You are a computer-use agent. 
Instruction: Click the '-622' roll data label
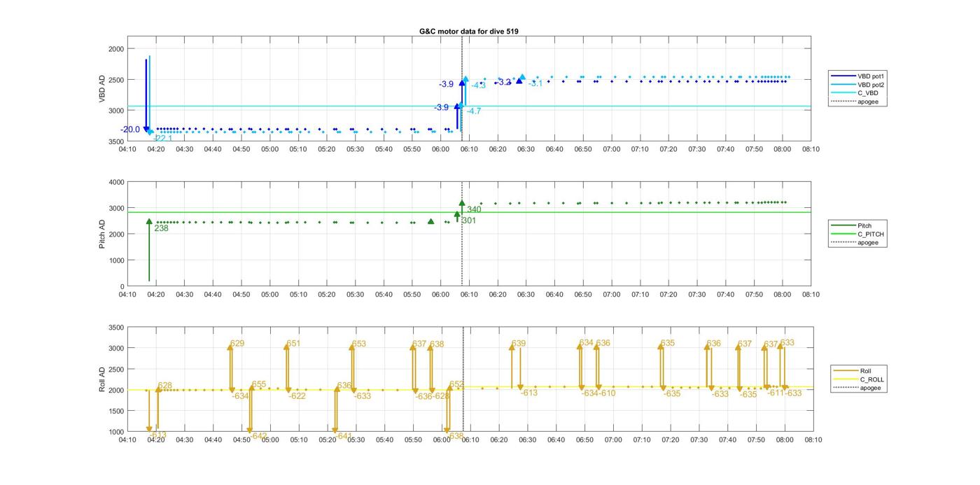click(x=297, y=396)
